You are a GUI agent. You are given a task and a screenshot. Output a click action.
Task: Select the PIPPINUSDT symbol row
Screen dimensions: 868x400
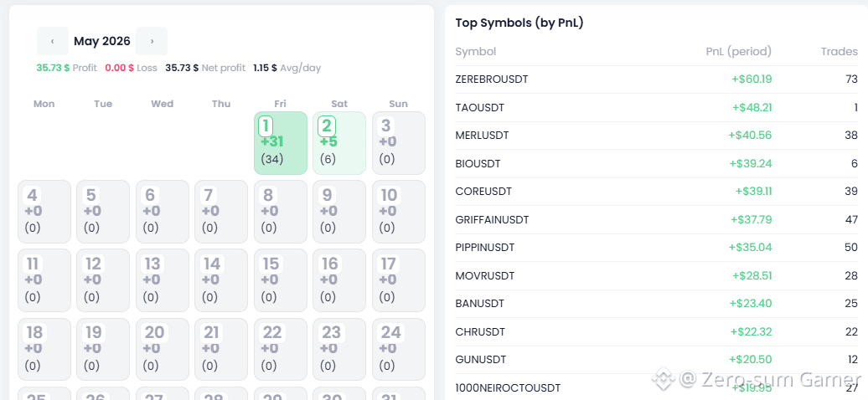click(x=657, y=248)
